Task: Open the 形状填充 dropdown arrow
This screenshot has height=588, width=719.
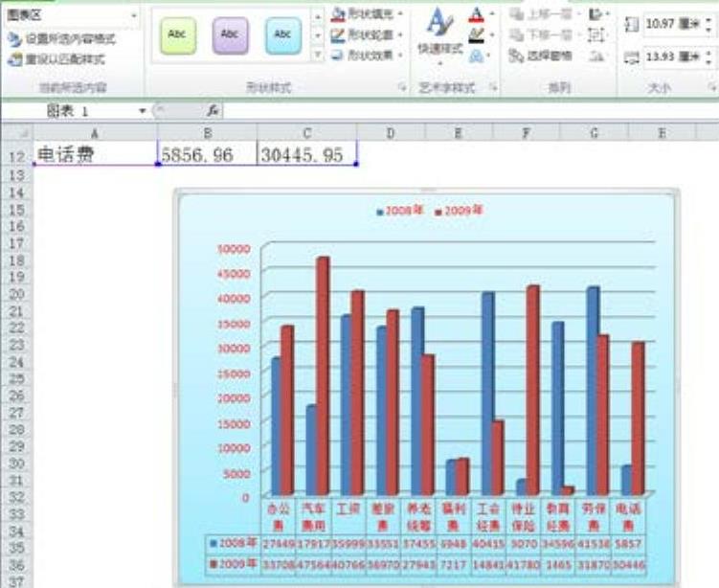Action: click(400, 14)
